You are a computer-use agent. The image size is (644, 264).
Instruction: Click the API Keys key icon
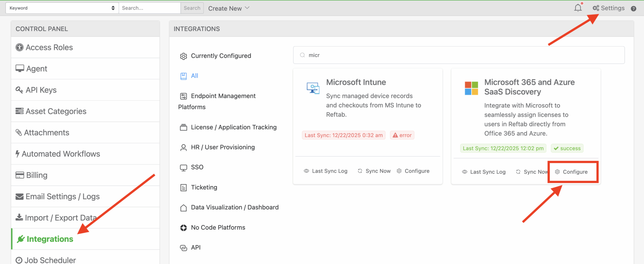coord(19,90)
